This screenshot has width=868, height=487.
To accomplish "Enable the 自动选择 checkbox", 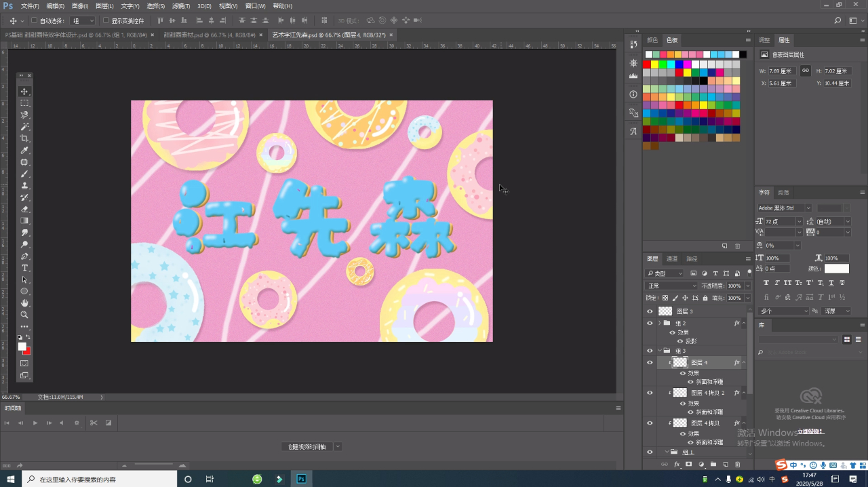I will pos(35,21).
